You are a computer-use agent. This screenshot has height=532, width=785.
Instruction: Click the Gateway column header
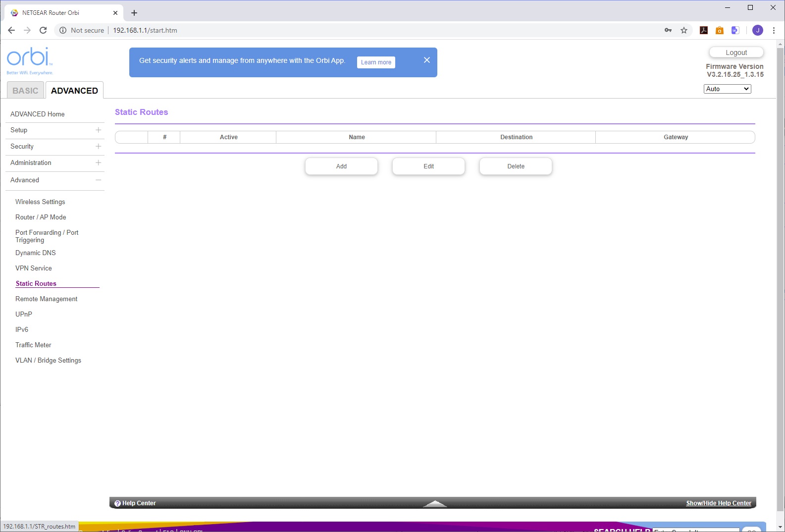coord(676,137)
